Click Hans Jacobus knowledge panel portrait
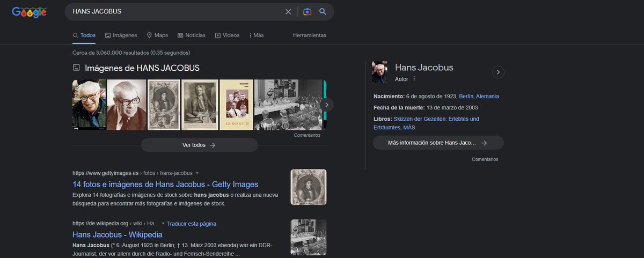This screenshot has height=258, width=644. 379,72
